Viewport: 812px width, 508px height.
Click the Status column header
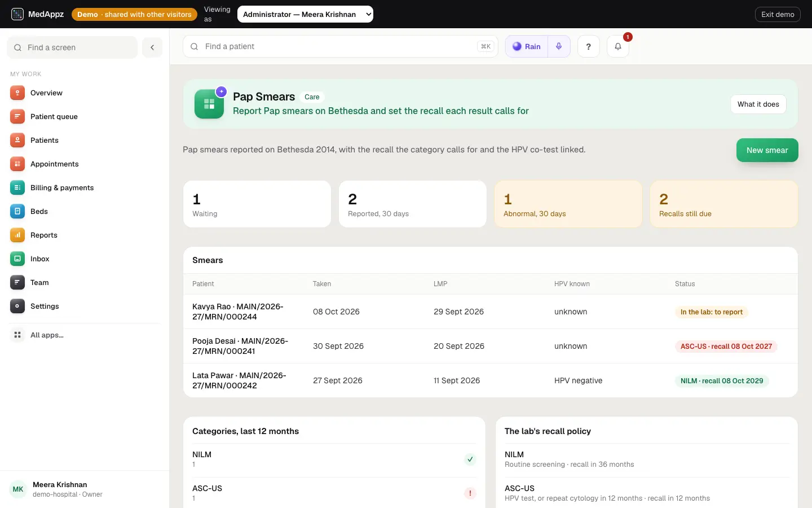point(685,284)
